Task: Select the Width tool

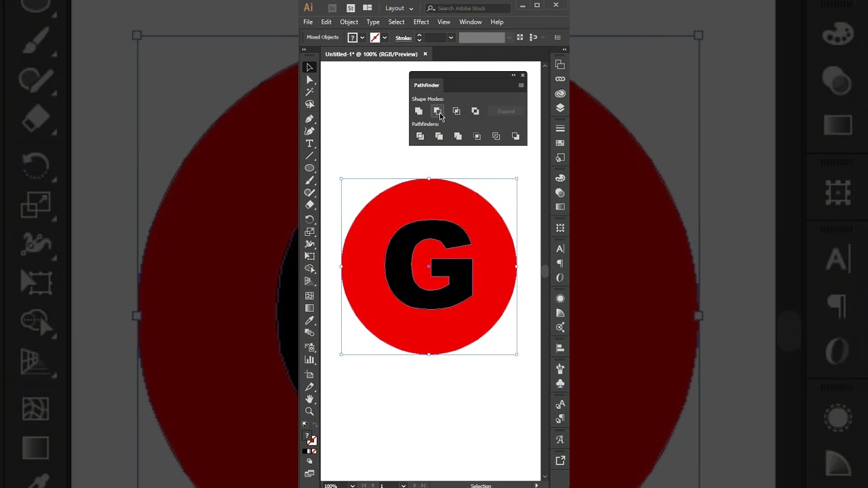Action: pos(310,244)
